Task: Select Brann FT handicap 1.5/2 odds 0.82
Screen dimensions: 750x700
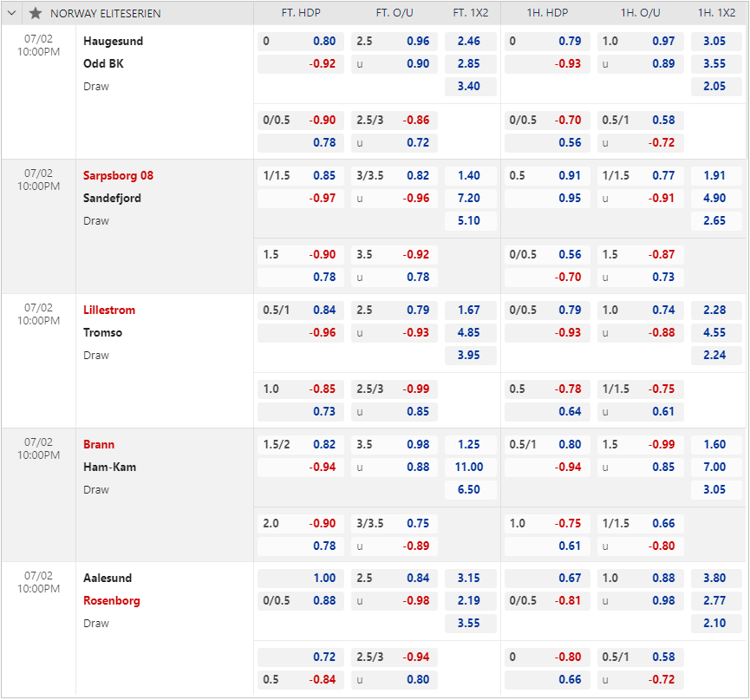Action: point(301,444)
